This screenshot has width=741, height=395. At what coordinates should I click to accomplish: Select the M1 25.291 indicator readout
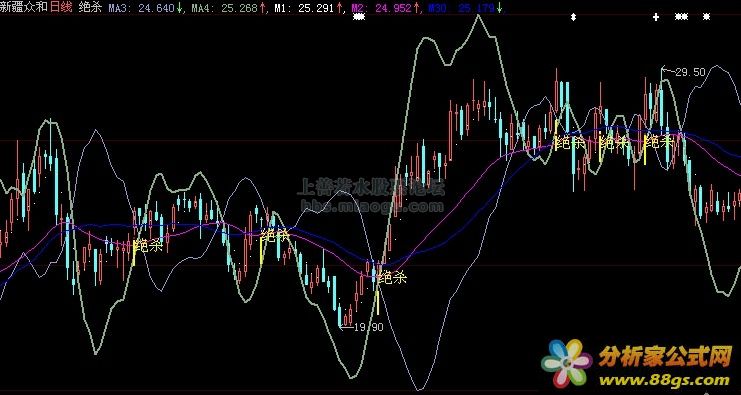(x=309, y=8)
